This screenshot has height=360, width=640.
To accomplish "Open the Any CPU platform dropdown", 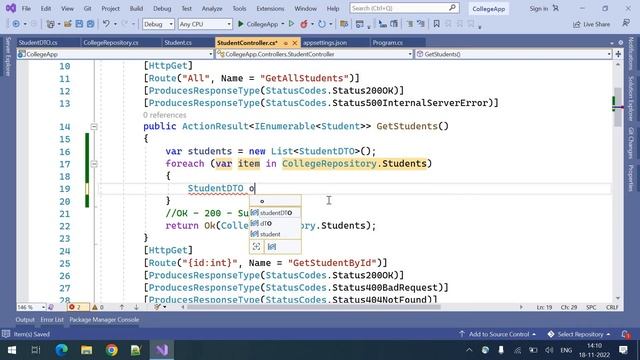I will 204,24.
